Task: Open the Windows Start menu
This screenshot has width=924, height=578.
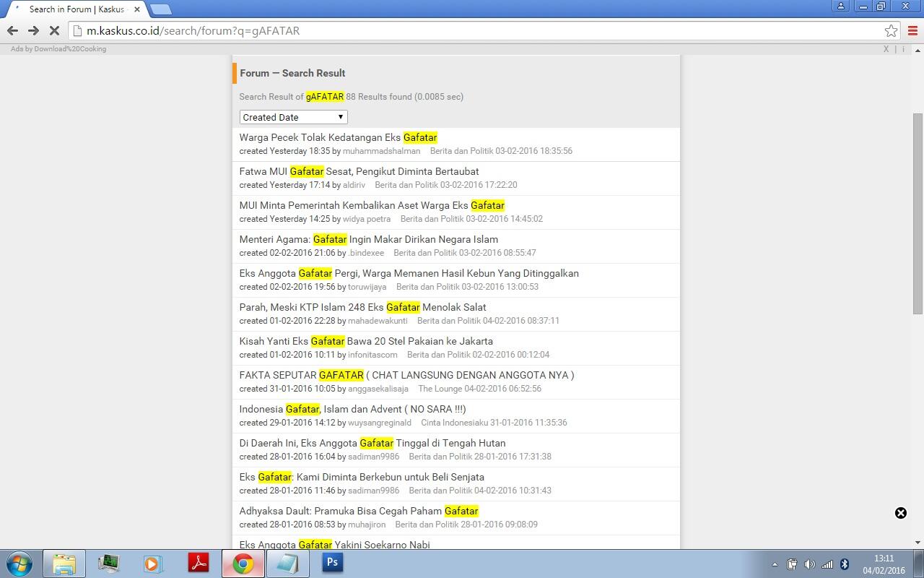Action: [x=19, y=564]
